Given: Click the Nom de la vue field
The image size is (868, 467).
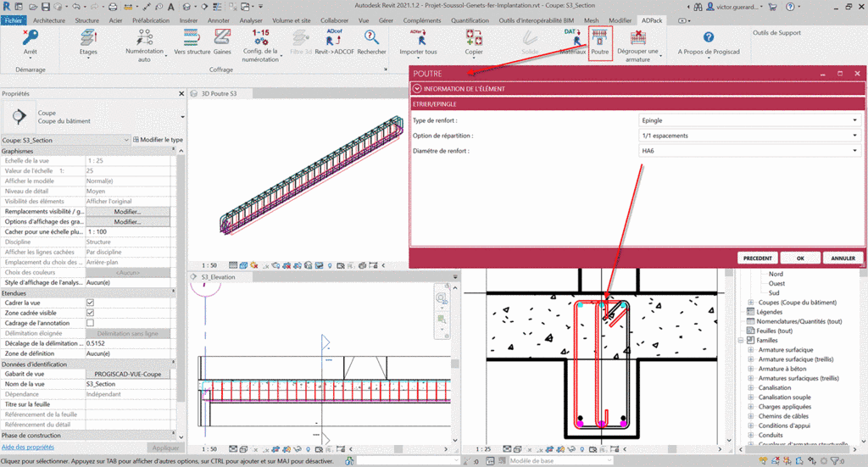Looking at the screenshot, I should coord(128,384).
